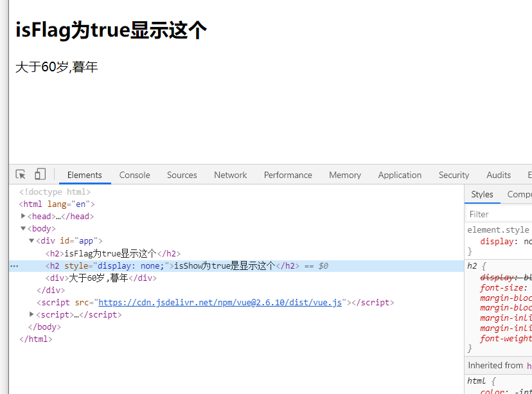
Task: Select the html lang="en" node
Action: pos(57,204)
